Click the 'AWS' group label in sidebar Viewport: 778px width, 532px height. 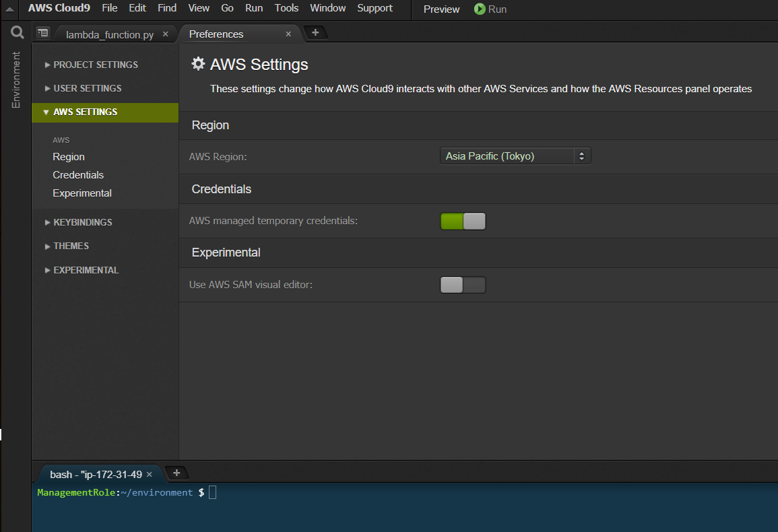[61, 140]
